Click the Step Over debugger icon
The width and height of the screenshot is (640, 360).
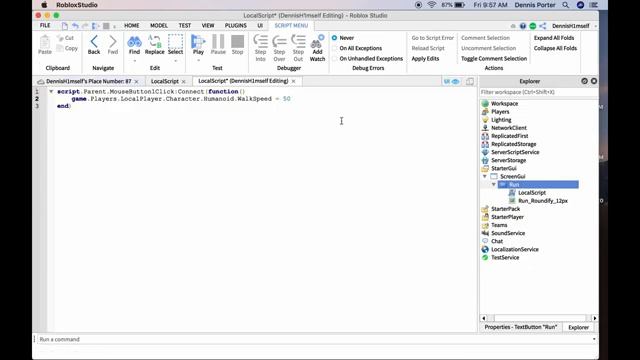point(280,42)
